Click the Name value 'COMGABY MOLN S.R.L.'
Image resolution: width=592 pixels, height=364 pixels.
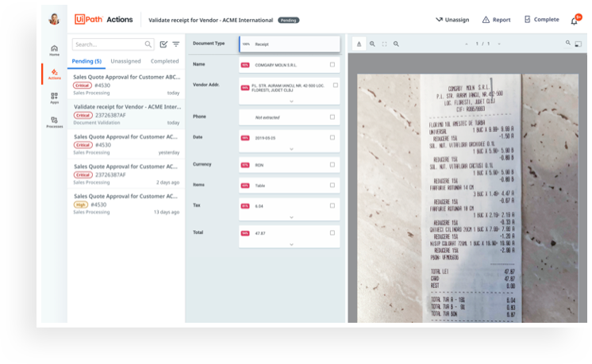tap(275, 65)
